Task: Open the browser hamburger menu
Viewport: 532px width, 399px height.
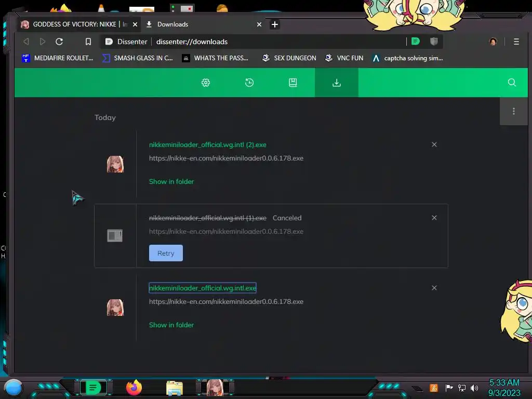Action: click(516, 42)
